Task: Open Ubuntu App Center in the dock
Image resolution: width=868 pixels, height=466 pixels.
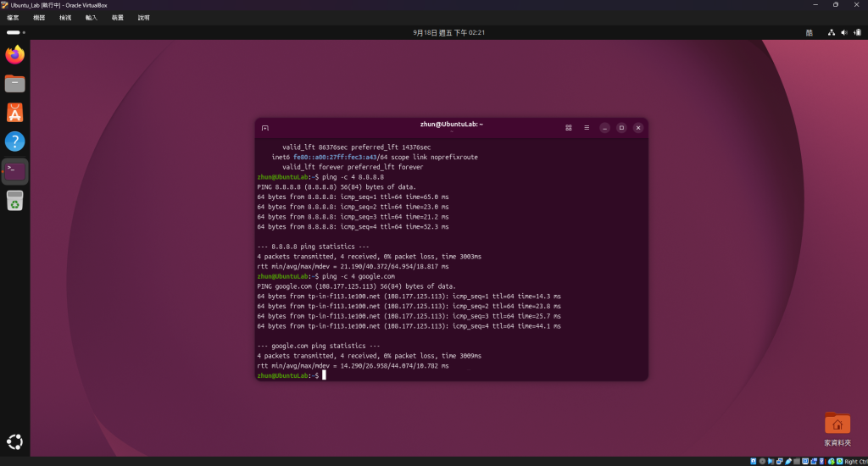Action: click(x=15, y=113)
